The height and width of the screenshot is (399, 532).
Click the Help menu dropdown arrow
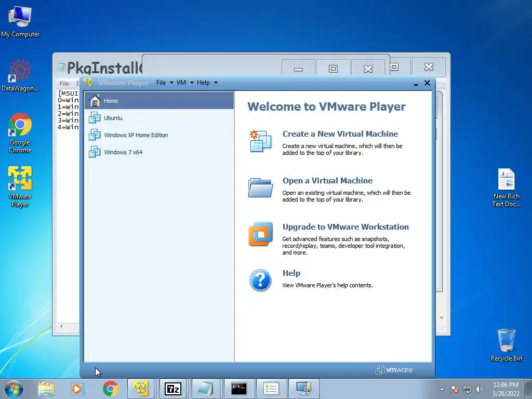tap(216, 83)
